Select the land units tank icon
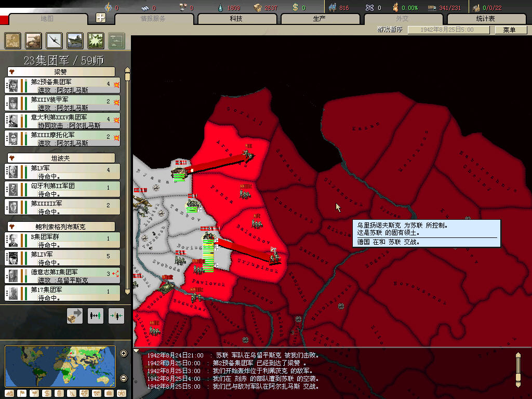 [34, 41]
